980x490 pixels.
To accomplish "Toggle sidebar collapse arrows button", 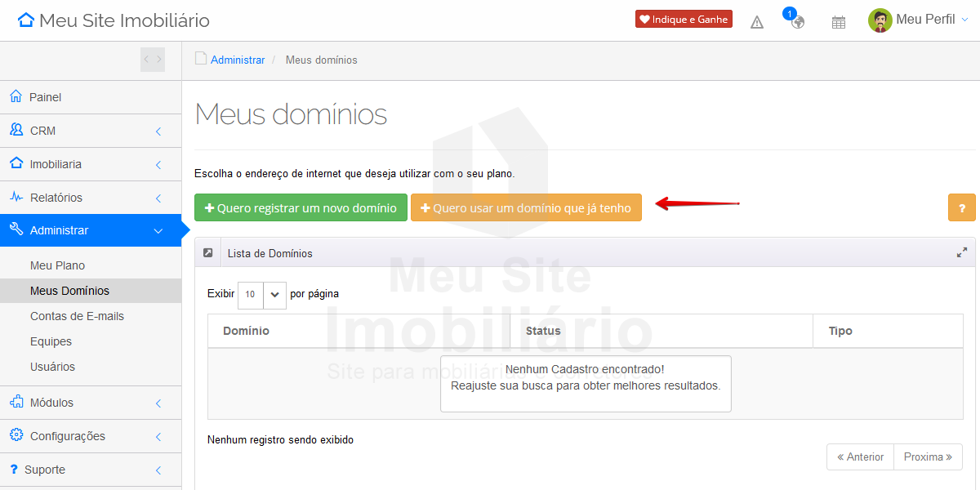I will [152, 60].
